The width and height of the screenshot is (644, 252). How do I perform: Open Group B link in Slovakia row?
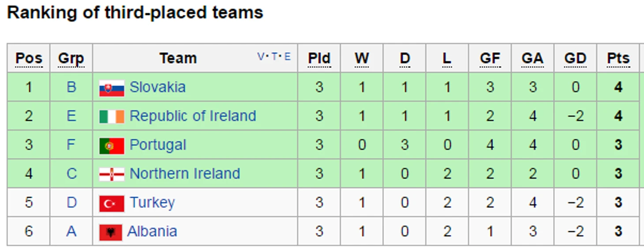(71, 87)
